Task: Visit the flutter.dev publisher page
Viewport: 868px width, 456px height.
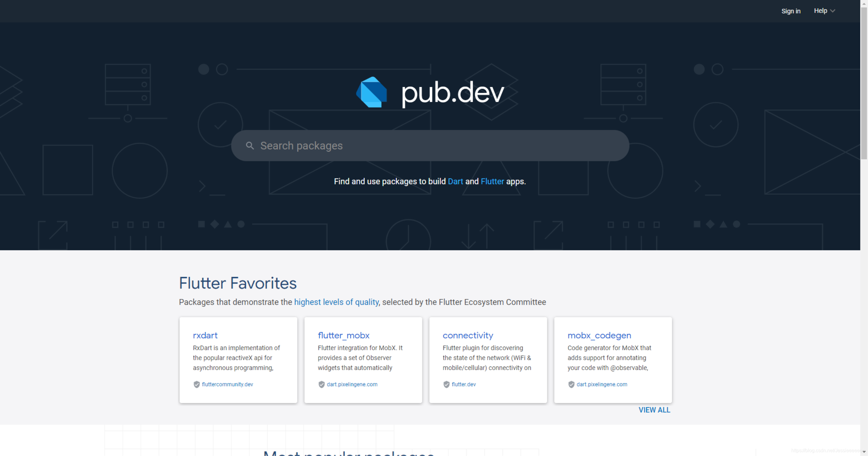Action: (x=464, y=384)
